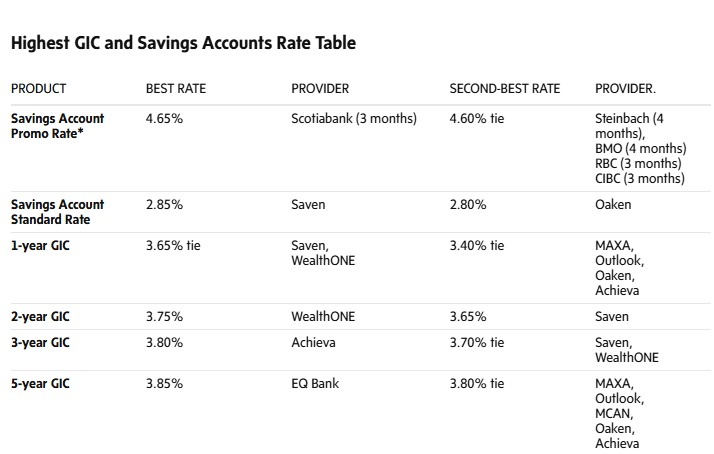Click the BEST RATE column header
Image resolution: width=714 pixels, height=454 pixels.
176,89
